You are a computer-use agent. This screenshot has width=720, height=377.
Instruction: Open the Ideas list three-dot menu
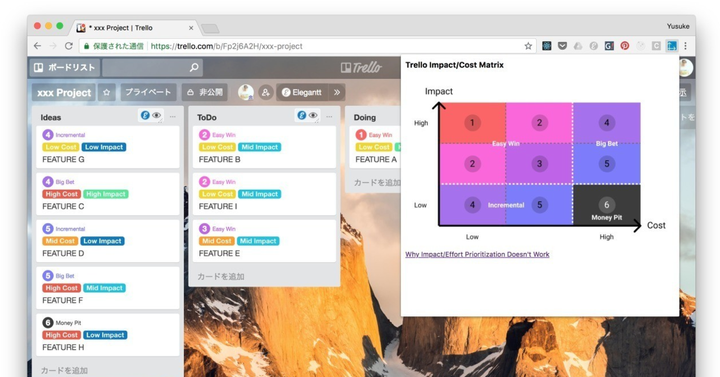pyautogui.click(x=173, y=117)
